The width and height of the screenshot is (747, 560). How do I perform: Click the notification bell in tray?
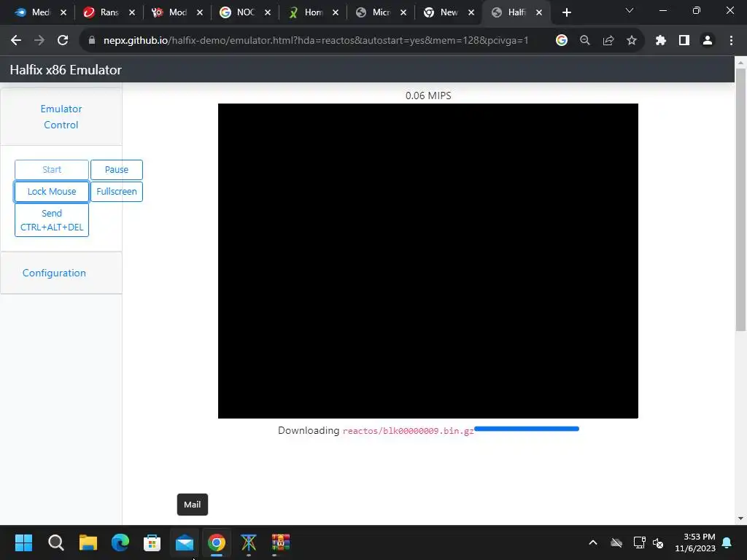(x=727, y=542)
